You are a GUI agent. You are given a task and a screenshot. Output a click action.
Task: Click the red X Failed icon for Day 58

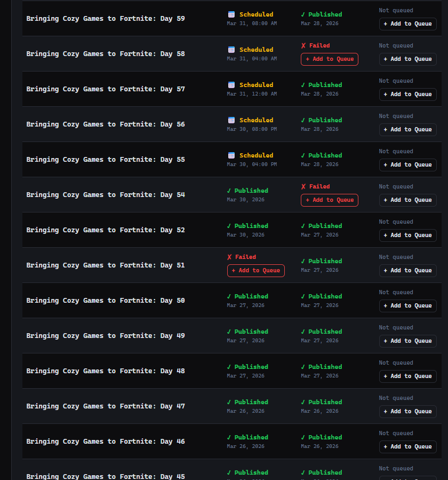303,46
